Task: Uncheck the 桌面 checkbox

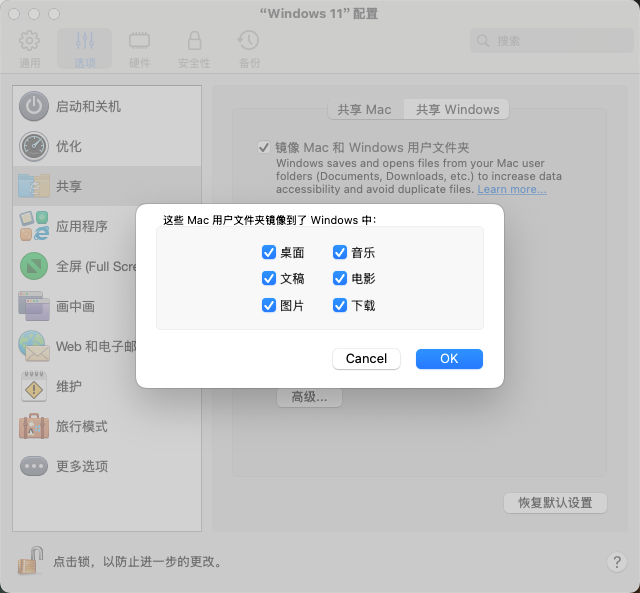Action: pos(269,252)
